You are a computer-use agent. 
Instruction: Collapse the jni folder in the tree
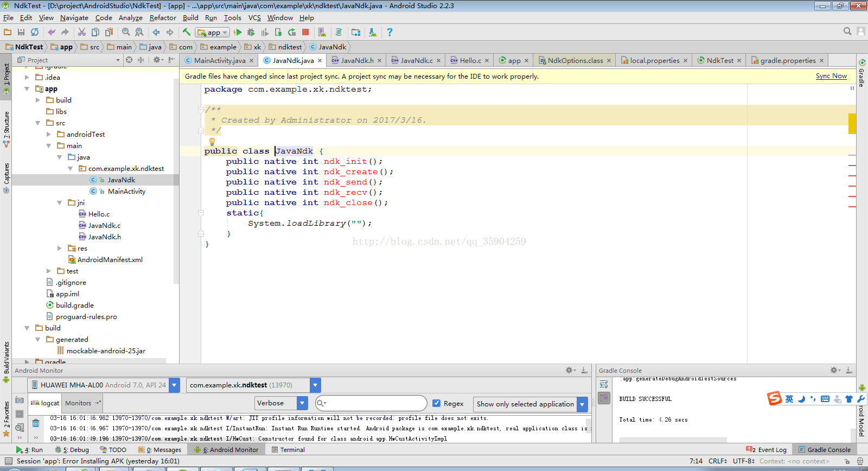60,202
